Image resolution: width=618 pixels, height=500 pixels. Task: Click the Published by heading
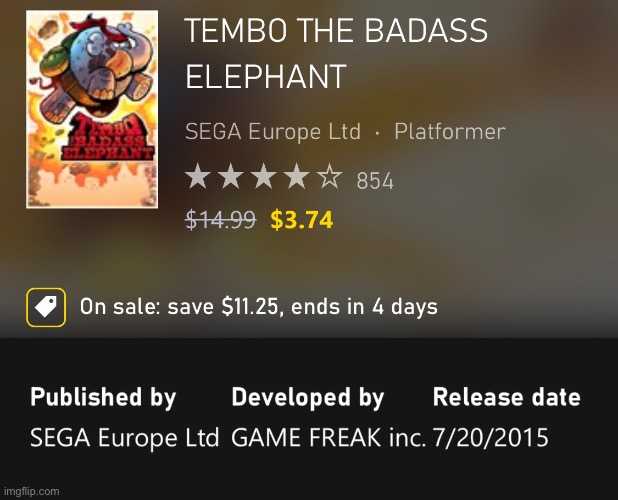(x=103, y=397)
